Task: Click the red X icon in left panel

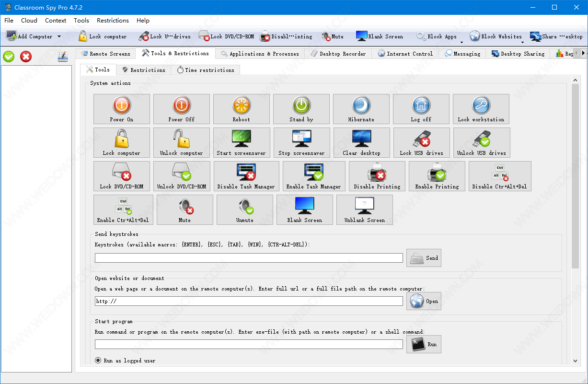Action: click(x=26, y=57)
